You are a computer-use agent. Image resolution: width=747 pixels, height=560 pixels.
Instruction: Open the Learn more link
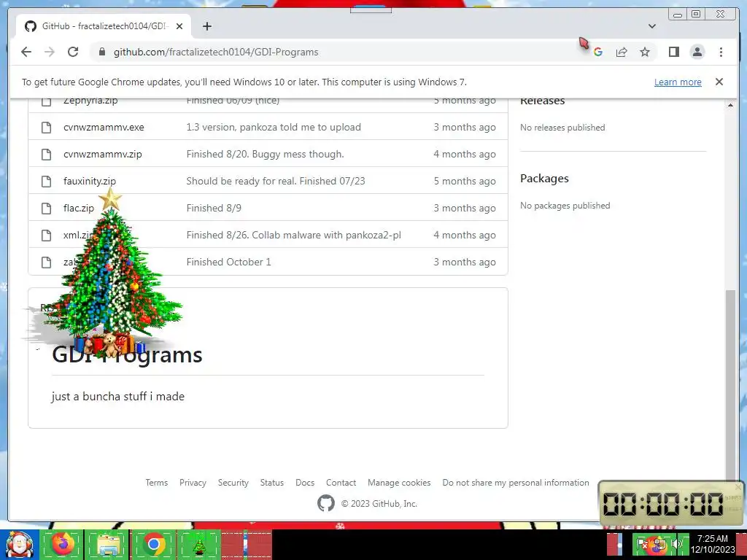click(x=678, y=82)
